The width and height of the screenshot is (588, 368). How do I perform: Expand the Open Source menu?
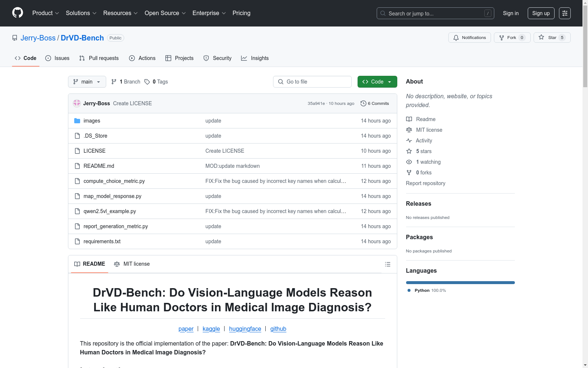[165, 13]
